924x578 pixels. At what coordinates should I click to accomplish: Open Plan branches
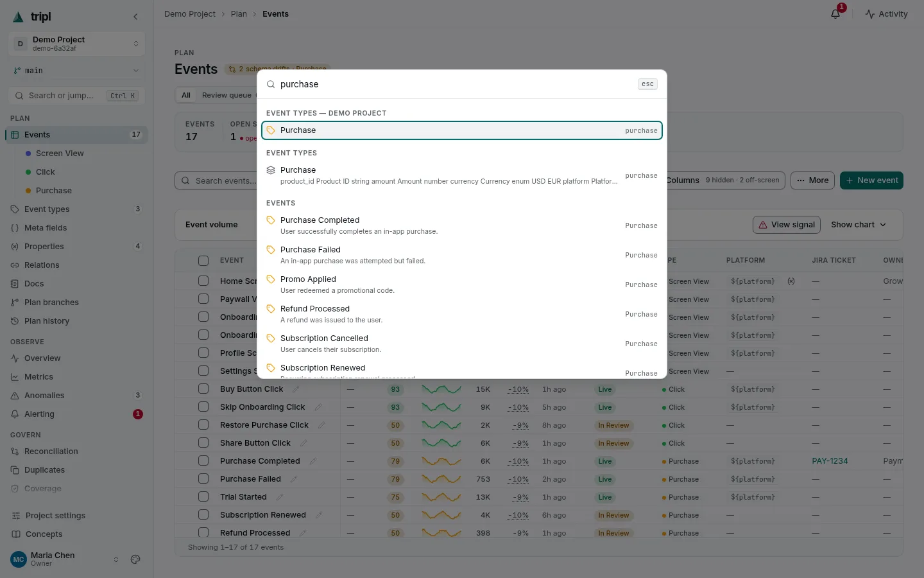[76, 302]
